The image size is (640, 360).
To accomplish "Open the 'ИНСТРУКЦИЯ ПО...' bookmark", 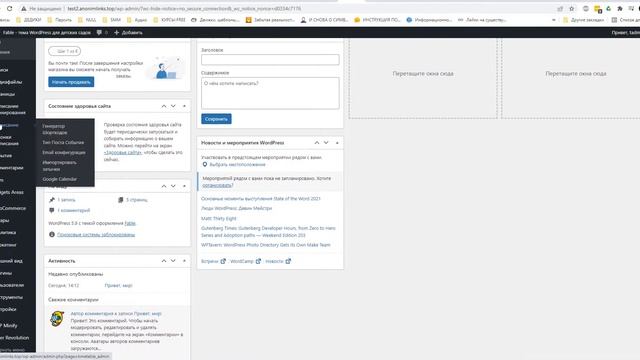I will (x=378, y=20).
